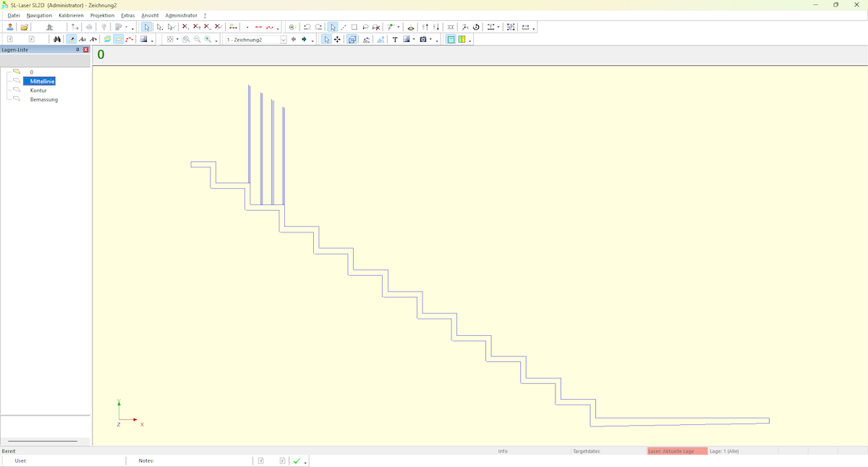
Task: Click the binoculars search icon
Action: pyautogui.click(x=56, y=39)
